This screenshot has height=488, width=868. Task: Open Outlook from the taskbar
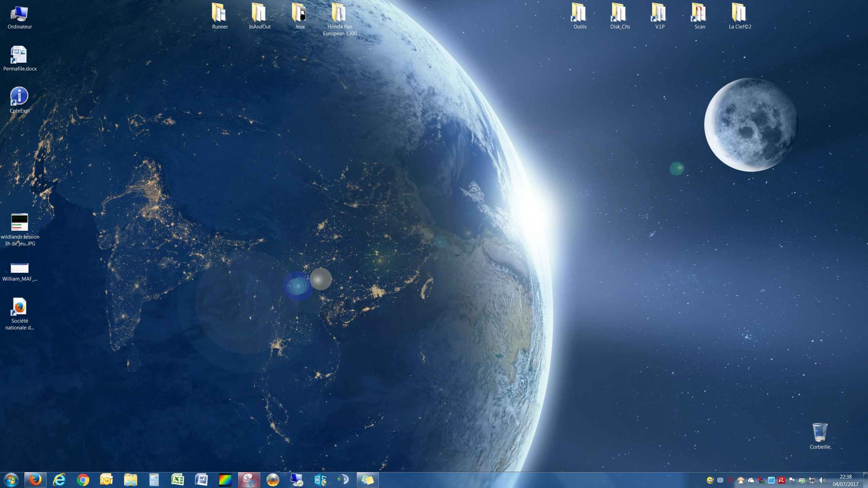(x=107, y=480)
